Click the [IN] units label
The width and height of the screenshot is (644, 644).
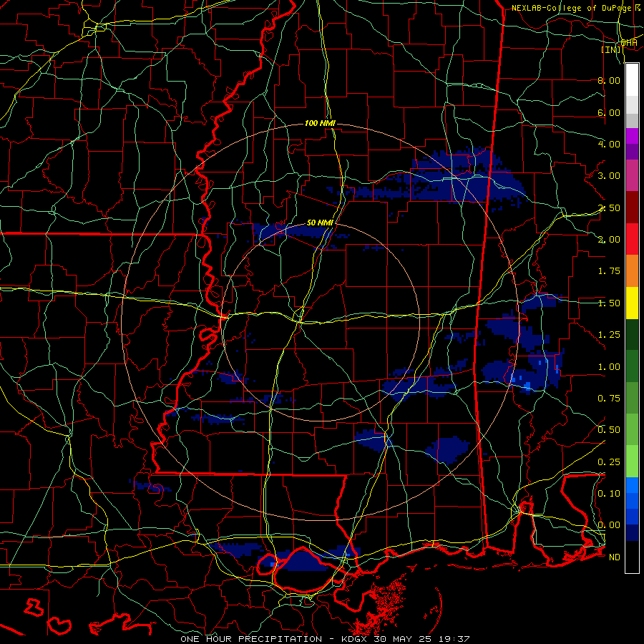click(611, 49)
